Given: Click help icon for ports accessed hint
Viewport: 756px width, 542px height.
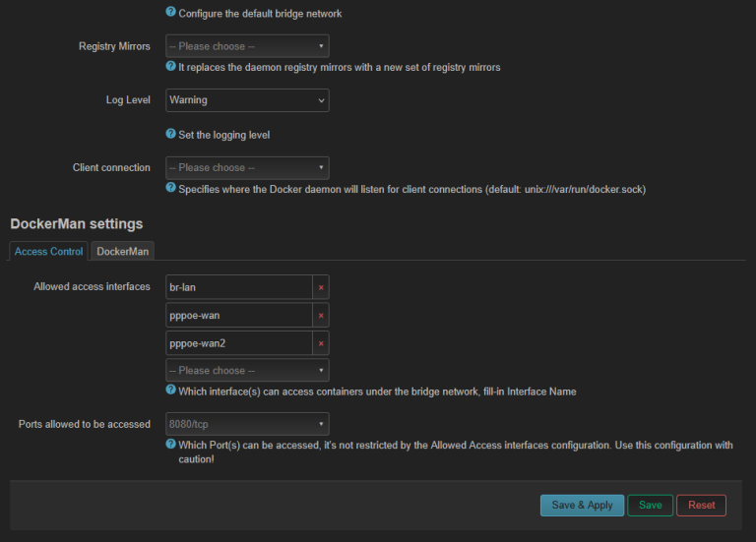Looking at the screenshot, I should 171,444.
